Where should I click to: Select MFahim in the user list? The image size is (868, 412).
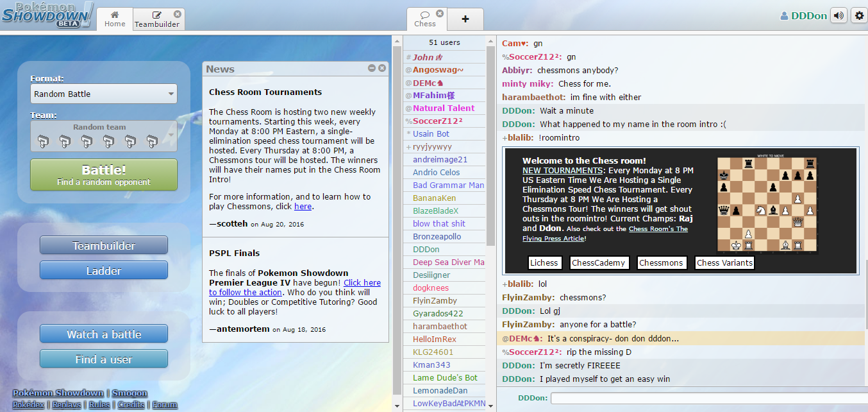445,96
